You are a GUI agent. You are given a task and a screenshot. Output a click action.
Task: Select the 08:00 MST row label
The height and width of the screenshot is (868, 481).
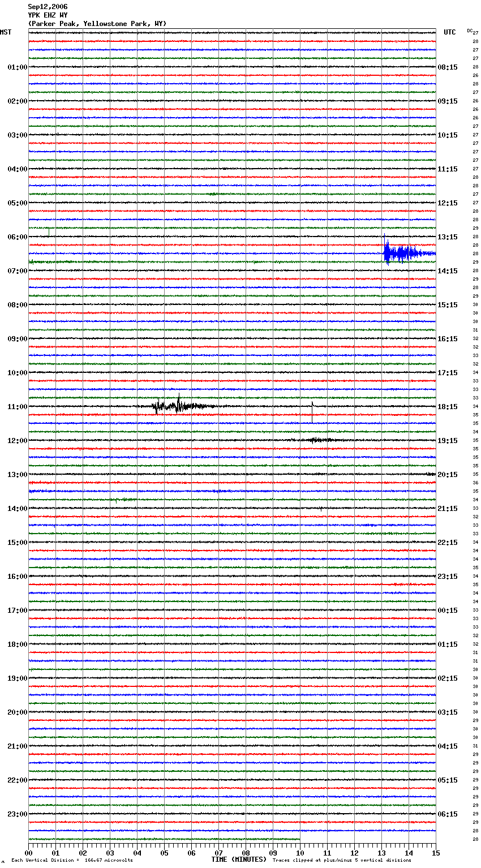(18, 305)
